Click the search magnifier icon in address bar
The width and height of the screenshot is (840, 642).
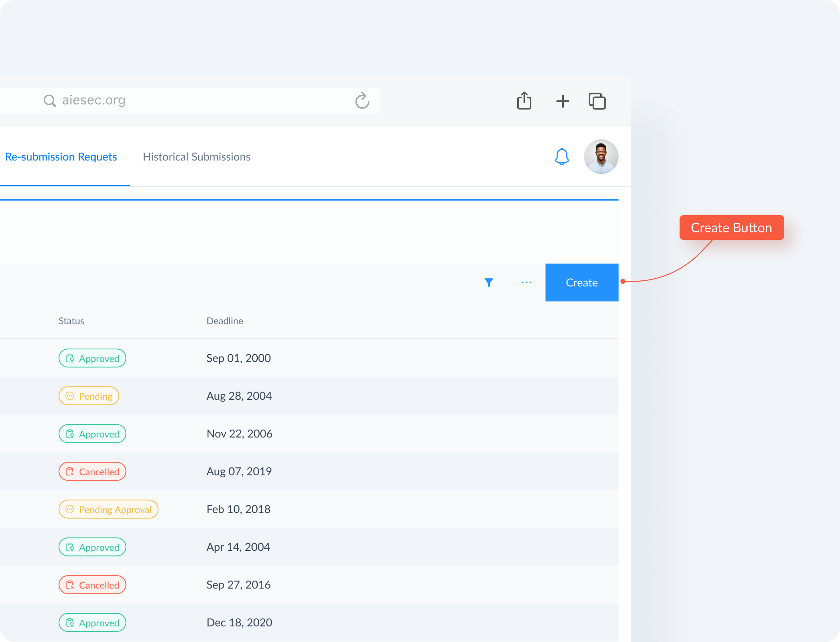[x=50, y=101]
